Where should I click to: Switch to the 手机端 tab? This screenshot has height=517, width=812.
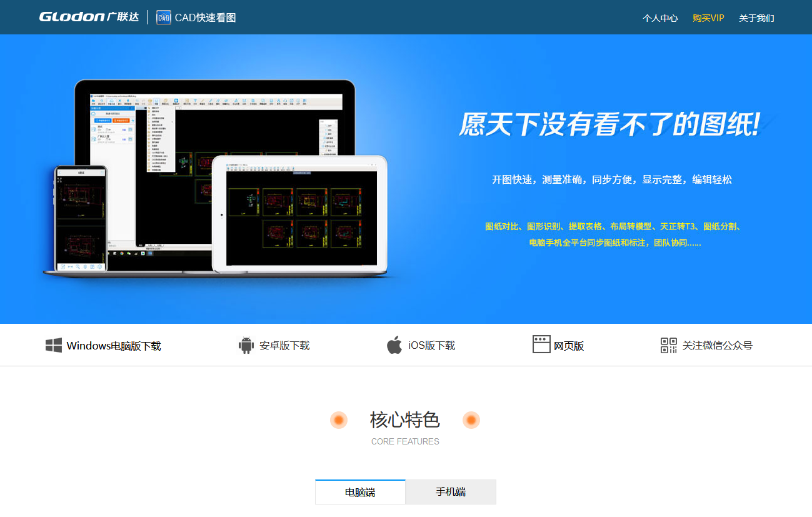click(451, 492)
